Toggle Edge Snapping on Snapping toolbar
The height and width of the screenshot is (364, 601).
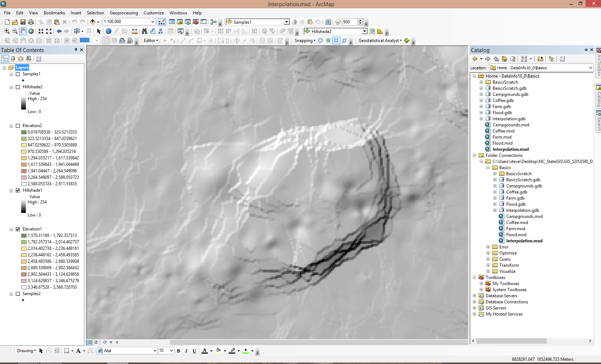[344, 41]
